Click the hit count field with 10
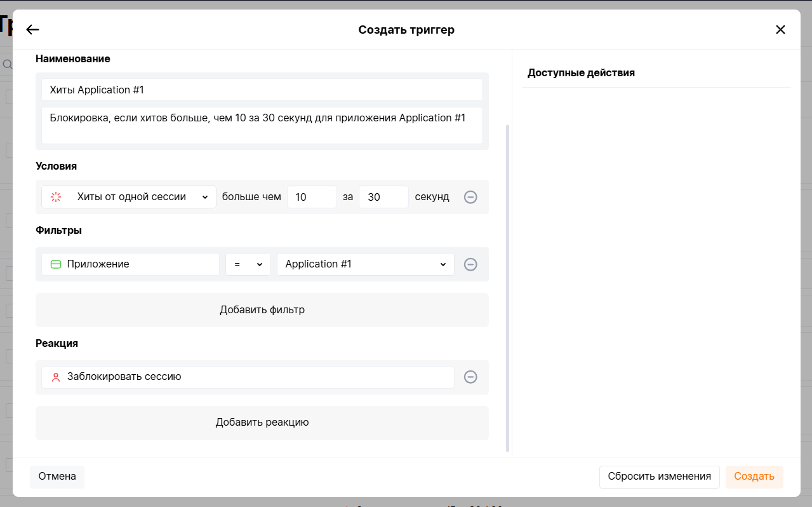Screen dimensions: 812x507 click(312, 197)
